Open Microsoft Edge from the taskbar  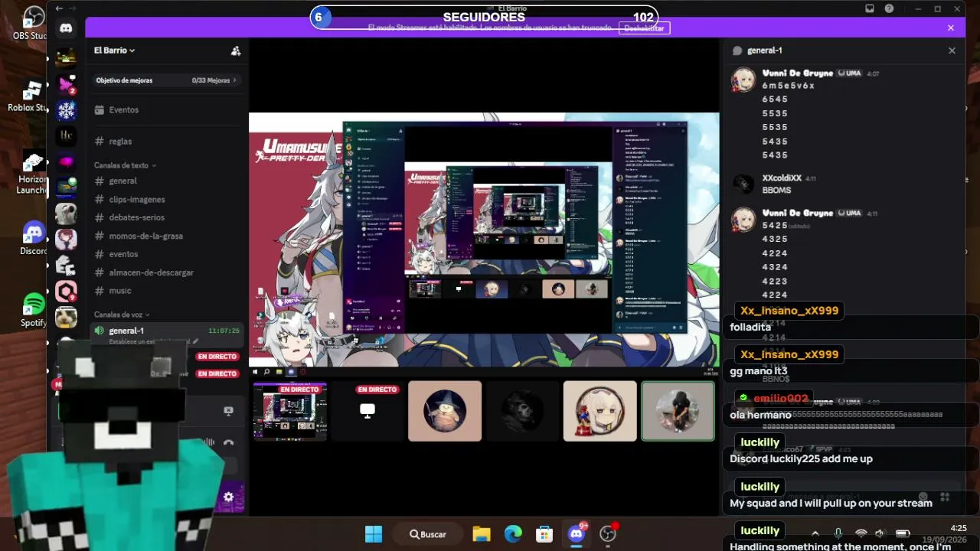click(x=513, y=534)
